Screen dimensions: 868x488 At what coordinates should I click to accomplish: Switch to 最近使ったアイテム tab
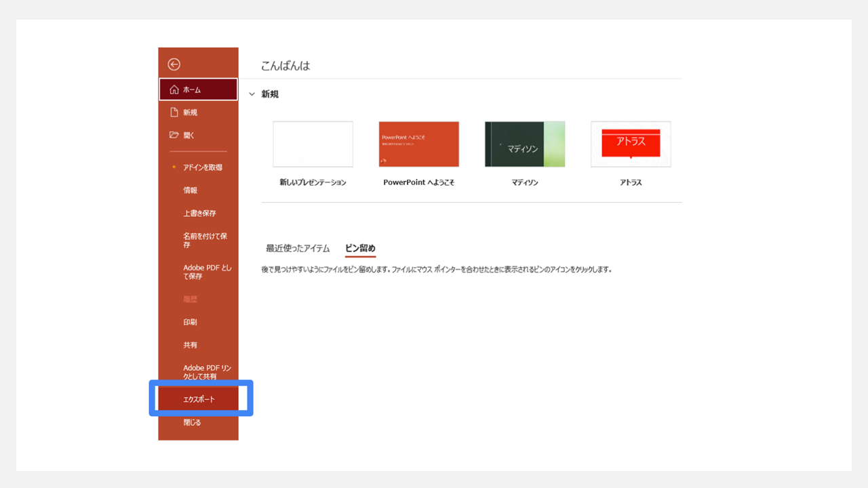click(x=298, y=248)
